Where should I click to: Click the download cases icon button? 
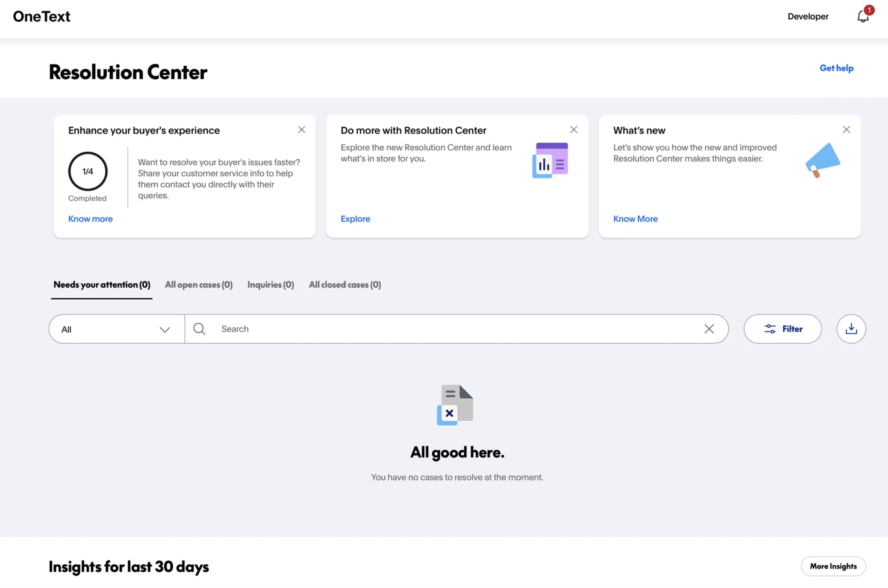tap(851, 329)
